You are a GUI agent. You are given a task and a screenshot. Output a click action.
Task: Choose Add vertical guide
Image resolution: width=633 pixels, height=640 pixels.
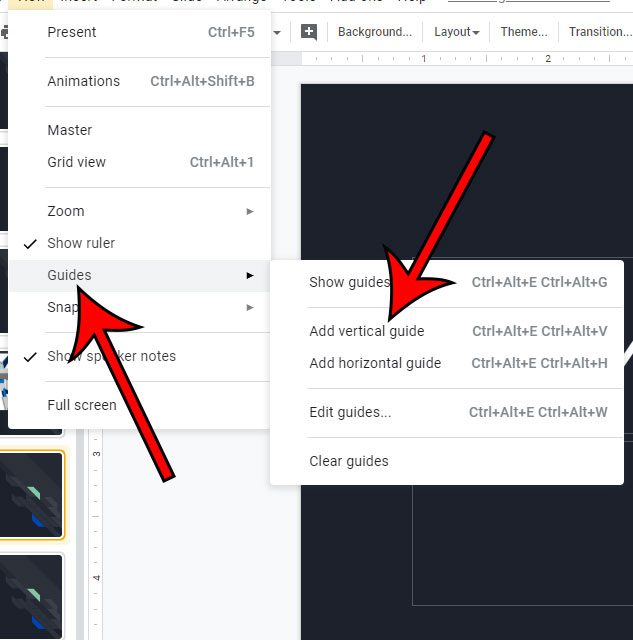tap(367, 331)
